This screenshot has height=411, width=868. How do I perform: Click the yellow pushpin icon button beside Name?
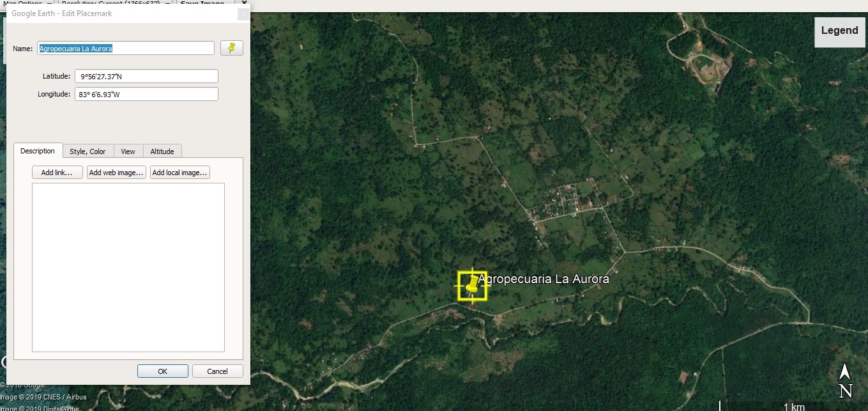pyautogui.click(x=232, y=48)
